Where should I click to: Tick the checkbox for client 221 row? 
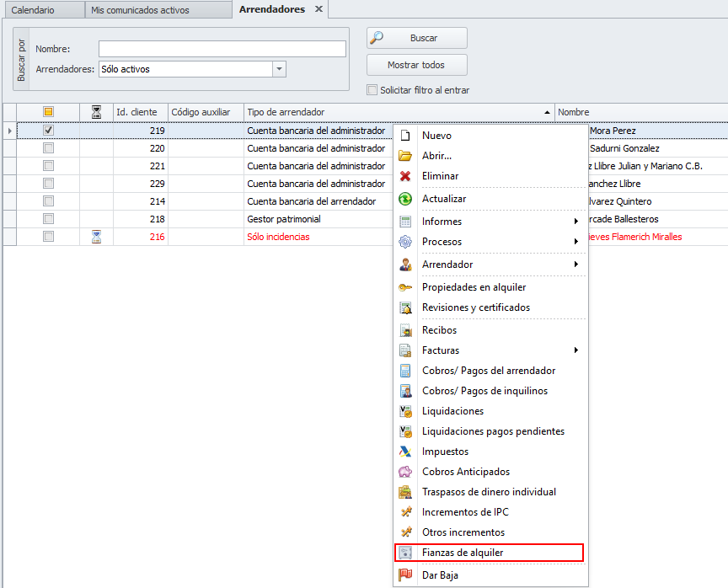pos(48,166)
